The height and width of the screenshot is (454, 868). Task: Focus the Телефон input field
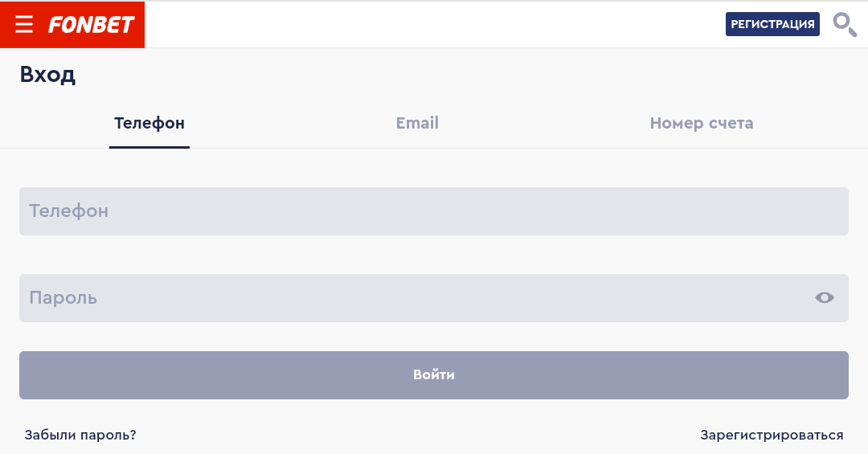point(434,211)
